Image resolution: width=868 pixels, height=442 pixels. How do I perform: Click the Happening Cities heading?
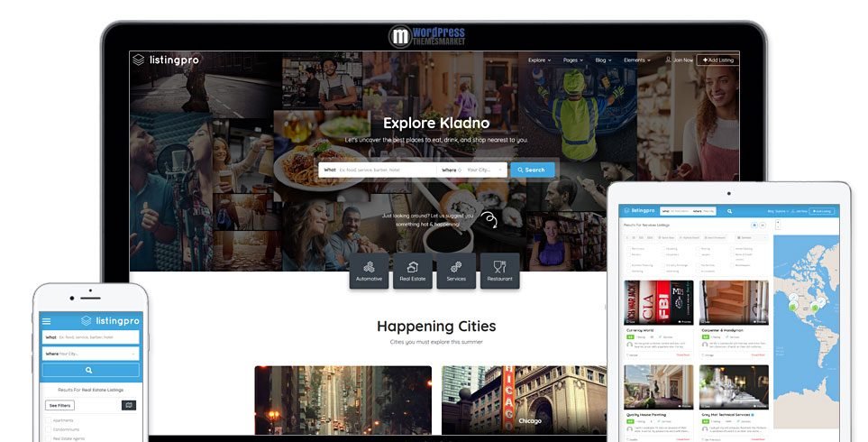point(436,326)
